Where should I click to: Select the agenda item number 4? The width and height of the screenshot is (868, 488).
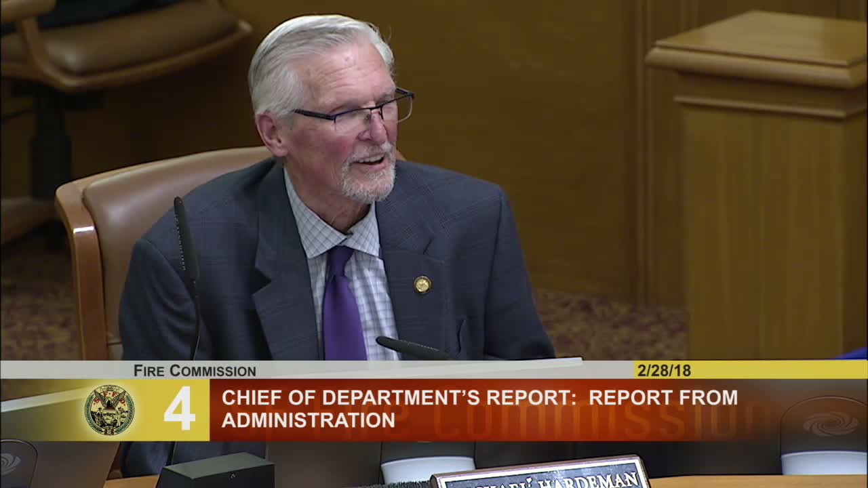180,409
